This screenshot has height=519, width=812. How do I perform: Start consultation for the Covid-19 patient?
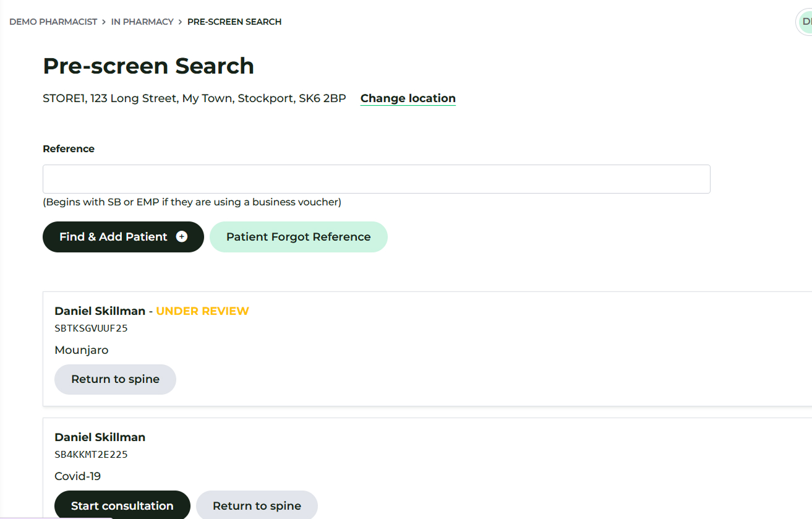tap(122, 505)
